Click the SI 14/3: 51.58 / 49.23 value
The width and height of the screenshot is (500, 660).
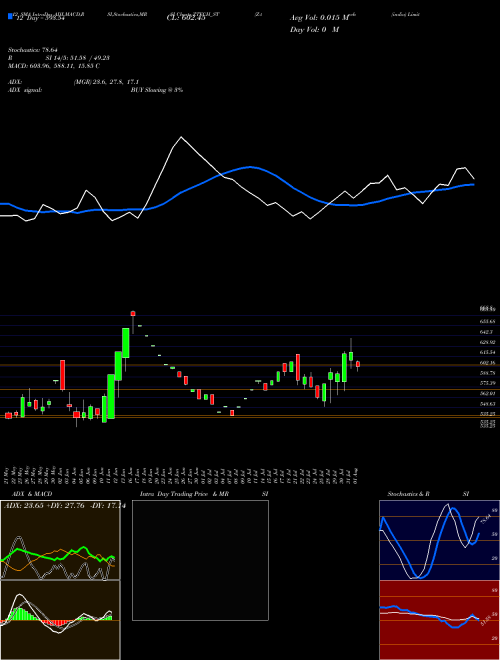click(x=78, y=58)
